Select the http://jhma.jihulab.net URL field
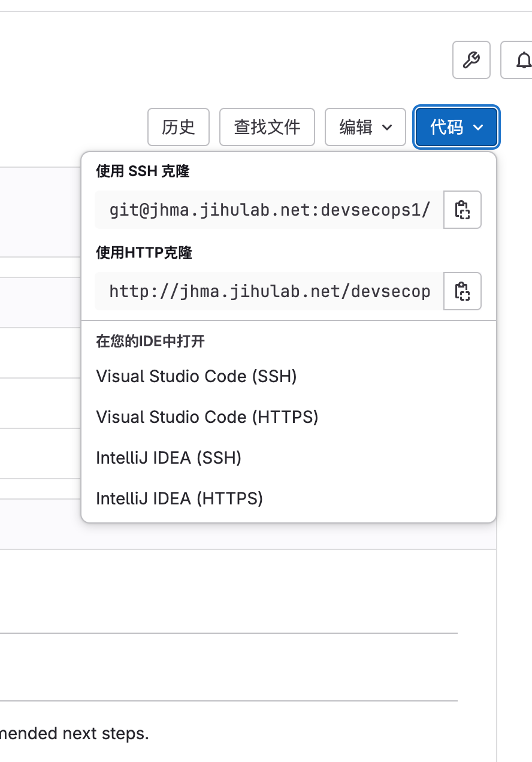 point(269,291)
